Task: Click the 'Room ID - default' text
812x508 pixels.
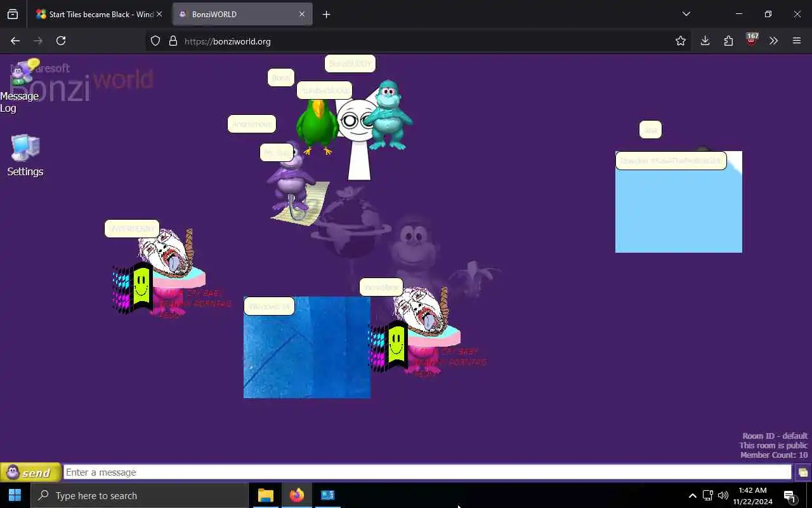Action: click(x=775, y=436)
